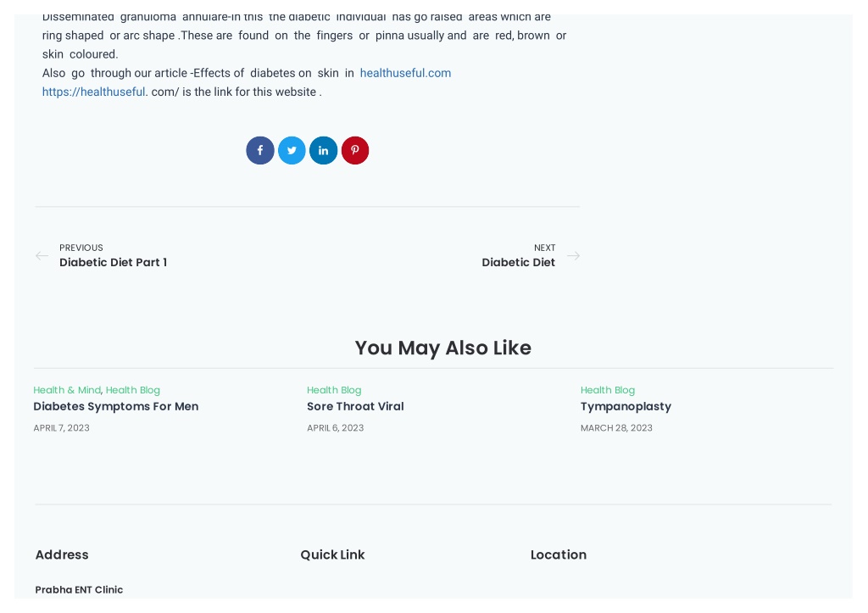Go to previous post Diabetic Diet Part 1

(113, 263)
